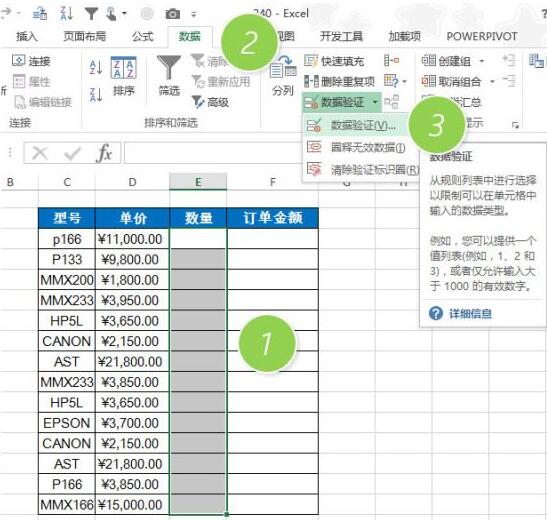
Task: Click the EPSON model cell
Action: point(67,423)
